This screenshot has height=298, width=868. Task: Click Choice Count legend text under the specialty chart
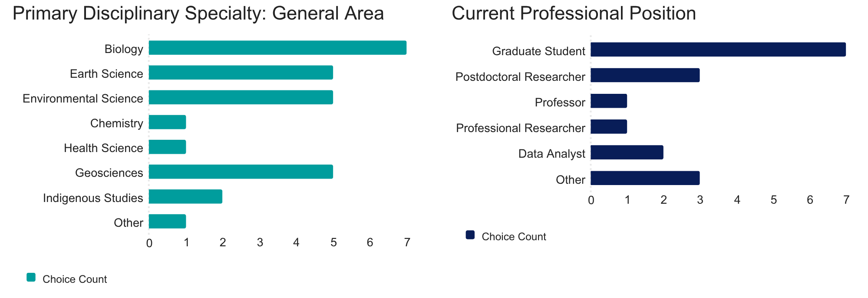coord(75,279)
